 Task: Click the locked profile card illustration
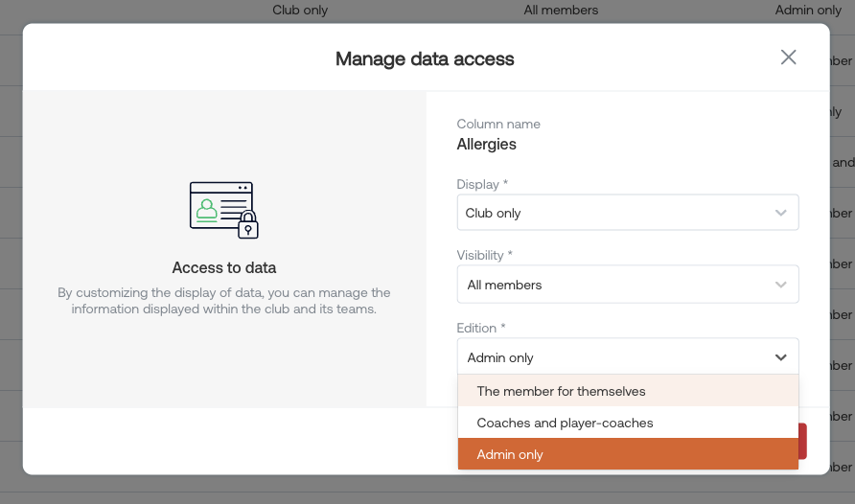pos(224,210)
